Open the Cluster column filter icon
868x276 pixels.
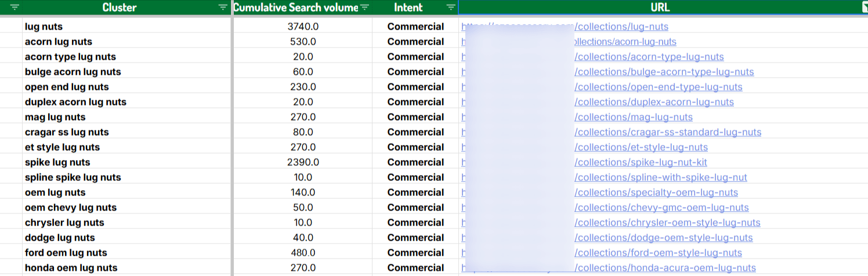[x=223, y=8]
